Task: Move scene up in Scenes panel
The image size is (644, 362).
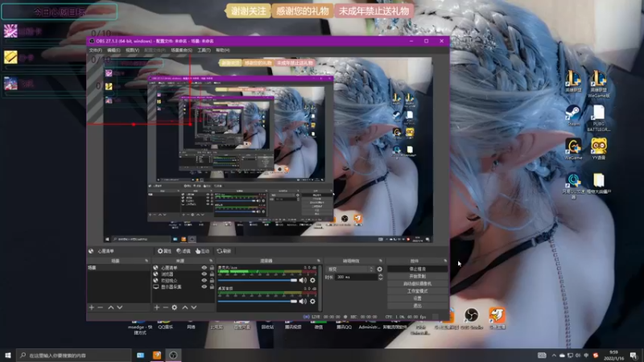Action: pyautogui.click(x=111, y=307)
